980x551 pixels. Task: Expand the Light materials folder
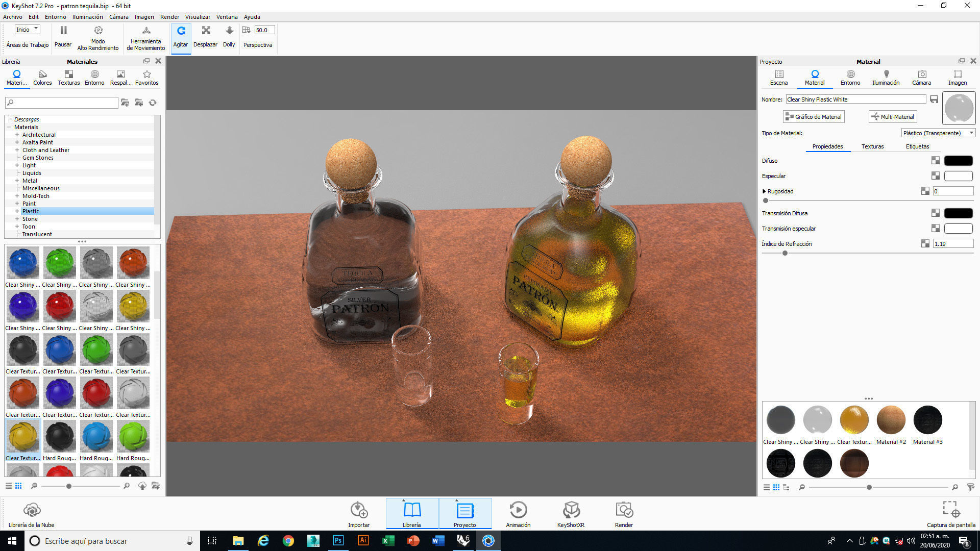point(17,165)
